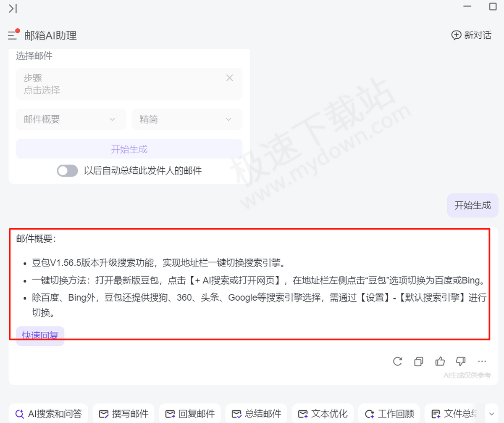Enable auto-summarize for this sender

click(x=67, y=171)
